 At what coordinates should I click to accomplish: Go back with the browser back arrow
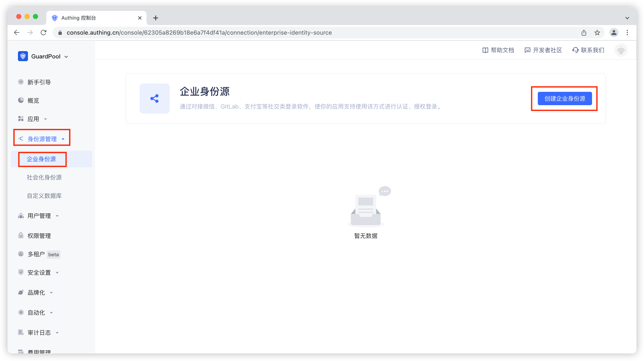click(17, 33)
